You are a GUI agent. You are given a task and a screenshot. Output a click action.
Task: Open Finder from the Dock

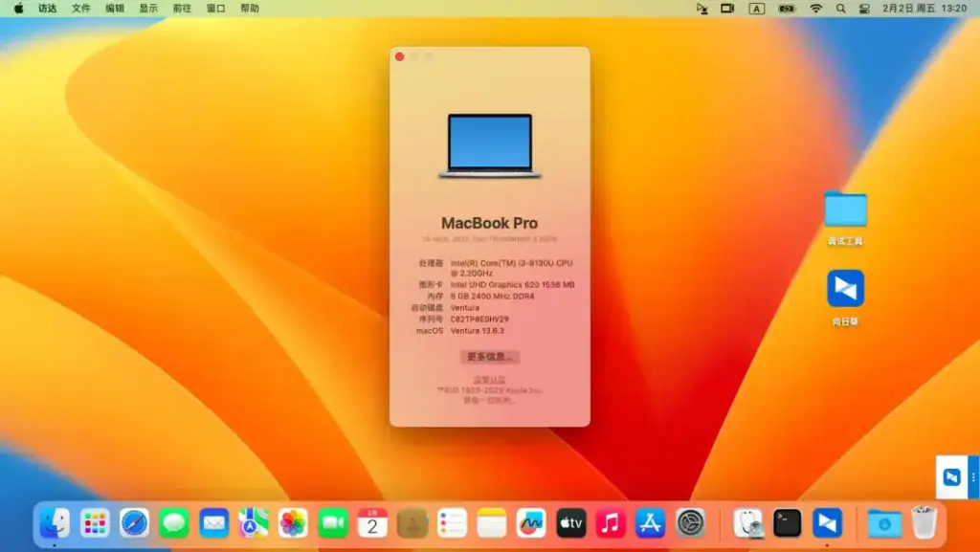click(x=55, y=523)
